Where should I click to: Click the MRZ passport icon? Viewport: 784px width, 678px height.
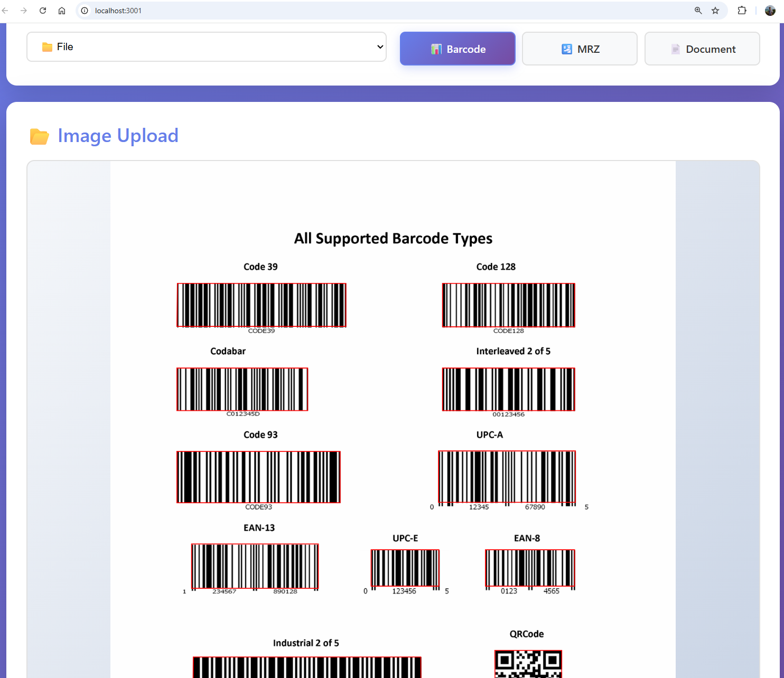pos(567,49)
